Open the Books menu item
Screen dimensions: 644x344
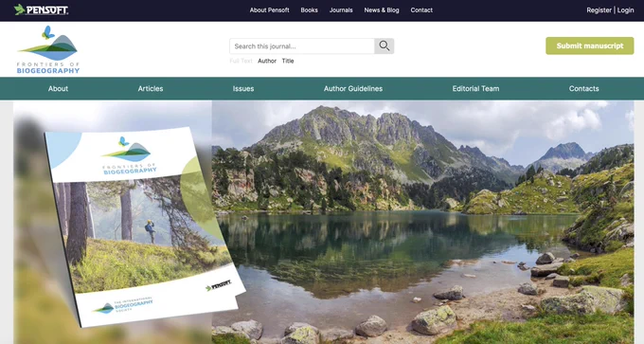(310, 10)
